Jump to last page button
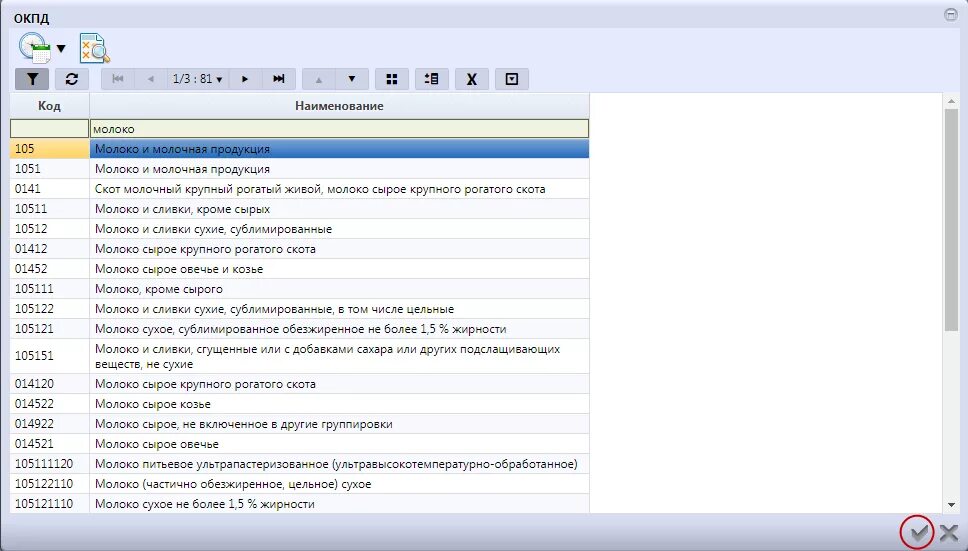The width and height of the screenshot is (968, 551). click(279, 79)
